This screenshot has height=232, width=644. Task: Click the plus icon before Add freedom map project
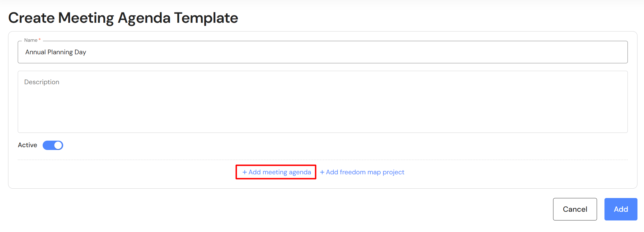coord(322,172)
